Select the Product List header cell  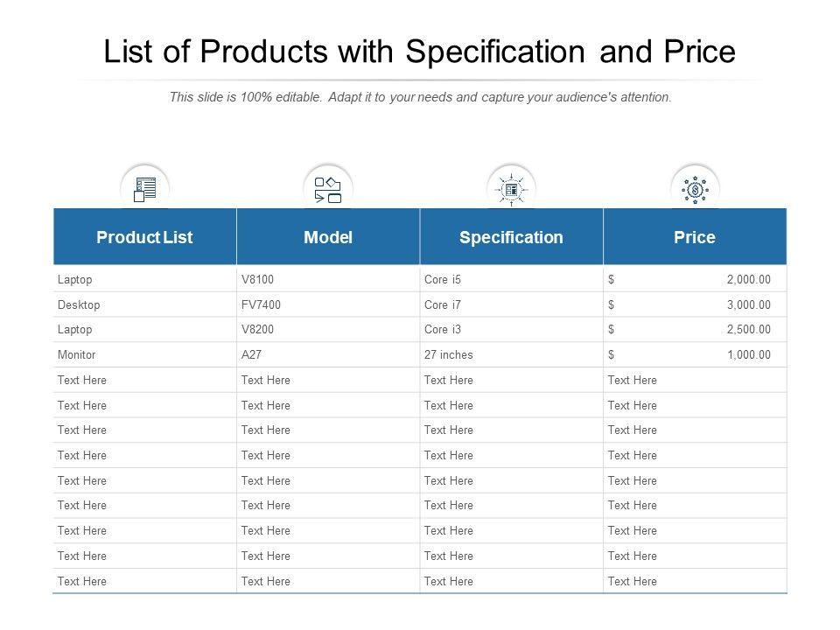pyautogui.click(x=144, y=237)
